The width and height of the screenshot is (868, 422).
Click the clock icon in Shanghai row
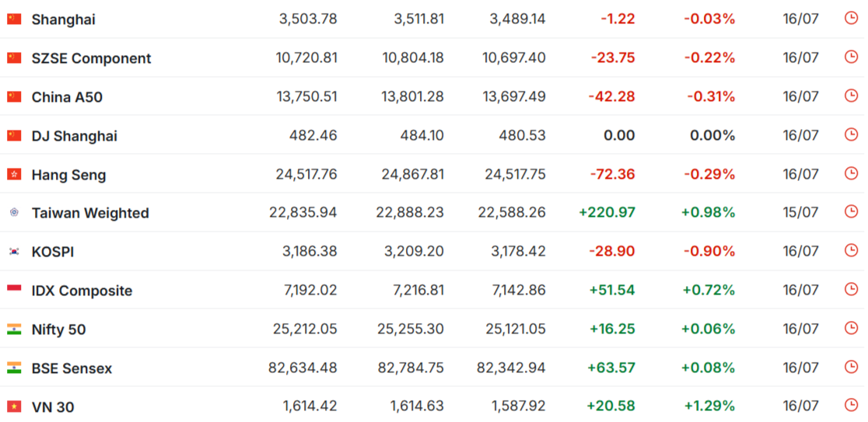851,18
